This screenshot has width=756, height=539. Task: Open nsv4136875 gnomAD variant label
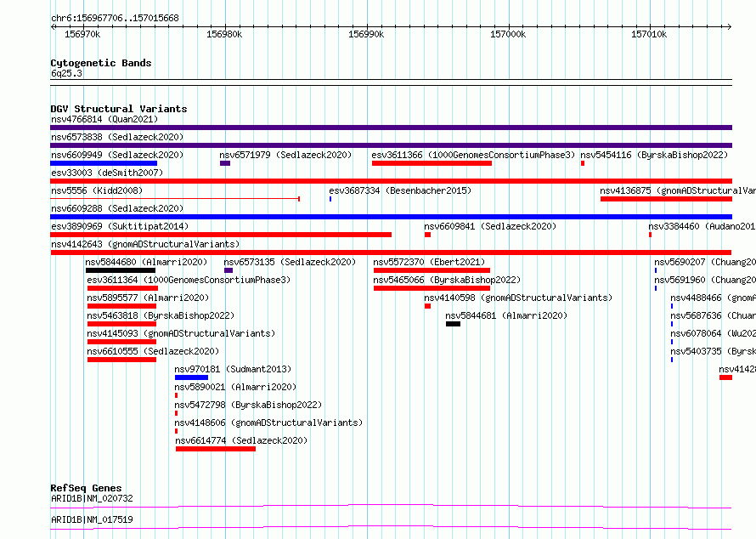677,190
